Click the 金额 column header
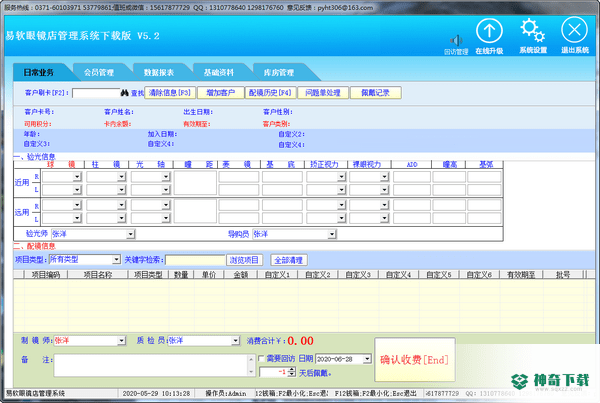The width and height of the screenshot is (600, 403). click(x=241, y=274)
